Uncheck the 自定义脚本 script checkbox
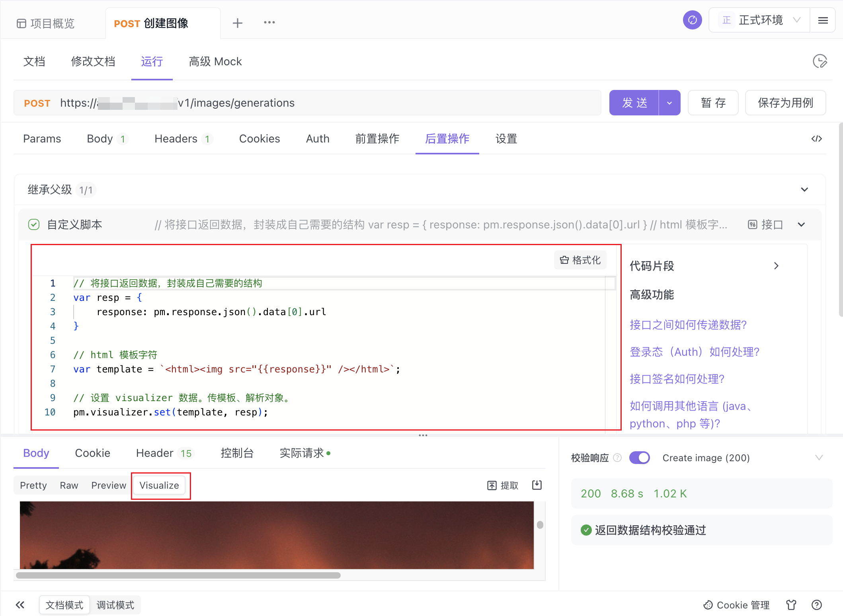Image resolution: width=843 pixels, height=616 pixels. click(34, 224)
